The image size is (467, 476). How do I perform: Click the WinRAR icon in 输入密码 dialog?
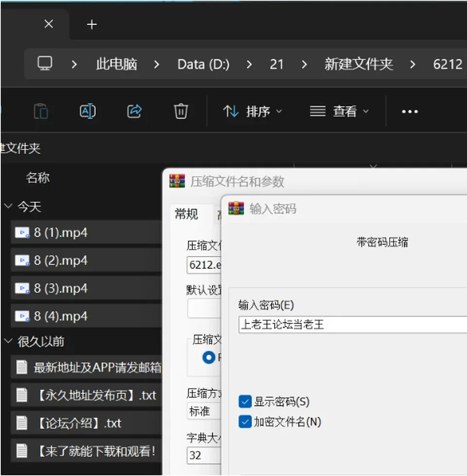pos(236,209)
